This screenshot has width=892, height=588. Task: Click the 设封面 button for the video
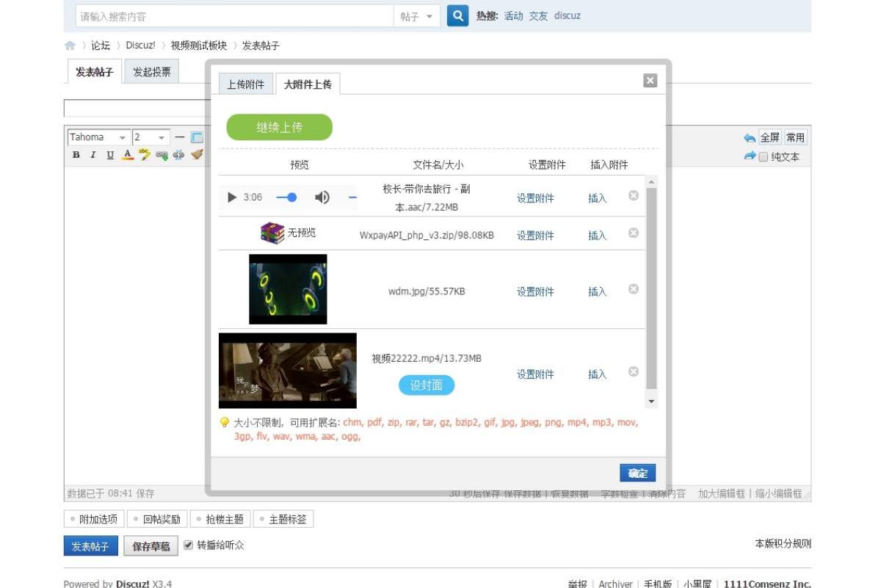tap(427, 385)
